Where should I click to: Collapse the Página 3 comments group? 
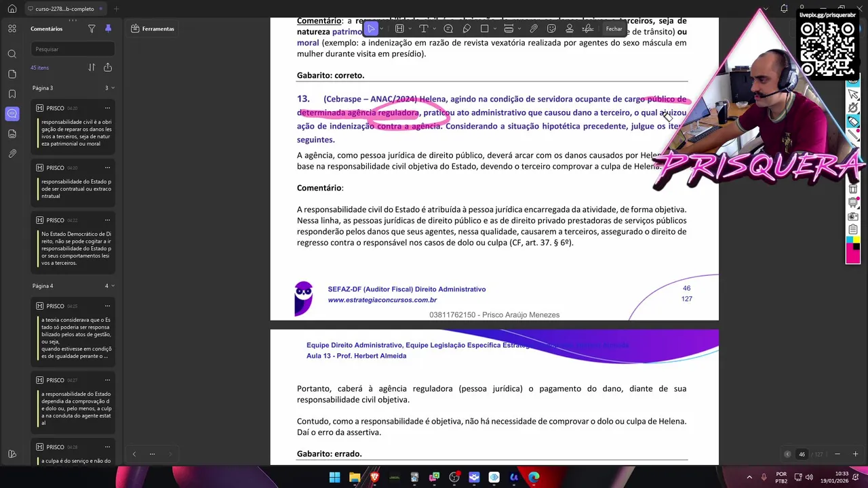click(x=113, y=87)
